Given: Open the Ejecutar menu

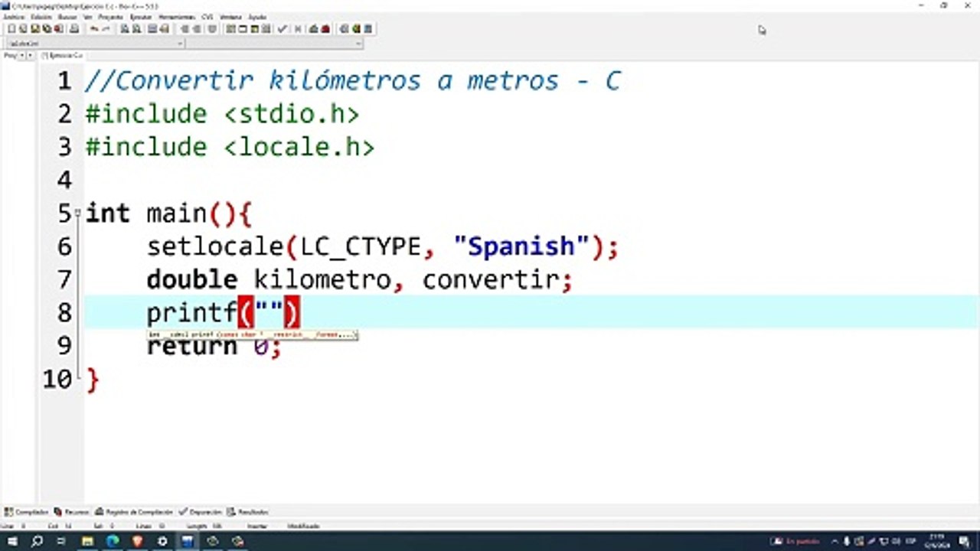Looking at the screenshot, I should coord(141,17).
